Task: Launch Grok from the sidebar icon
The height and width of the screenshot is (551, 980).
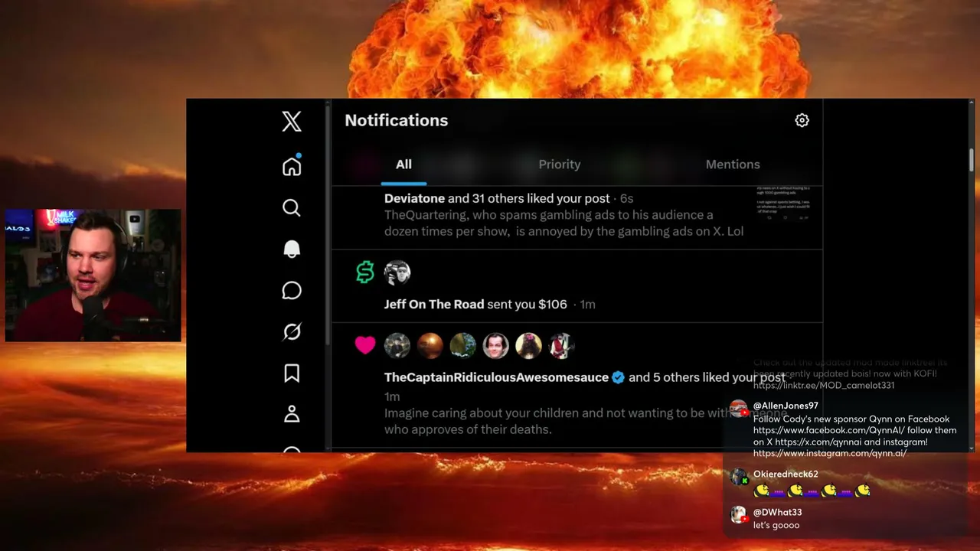Action: [x=292, y=331]
